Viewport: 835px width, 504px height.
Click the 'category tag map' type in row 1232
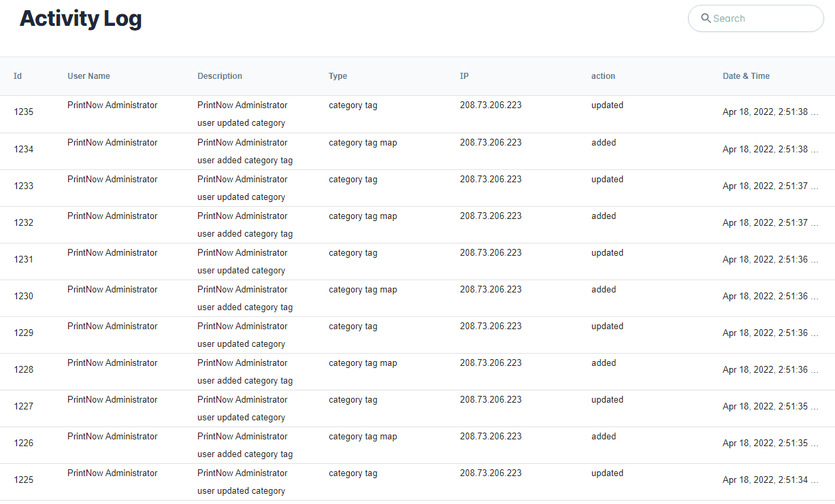(363, 216)
